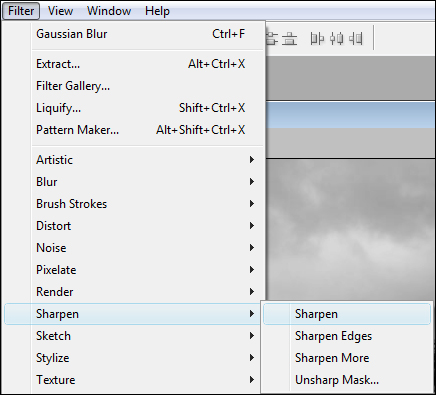This screenshot has width=436, height=395.
Task: Click the Distribute bottom edges icon
Action: (x=289, y=39)
